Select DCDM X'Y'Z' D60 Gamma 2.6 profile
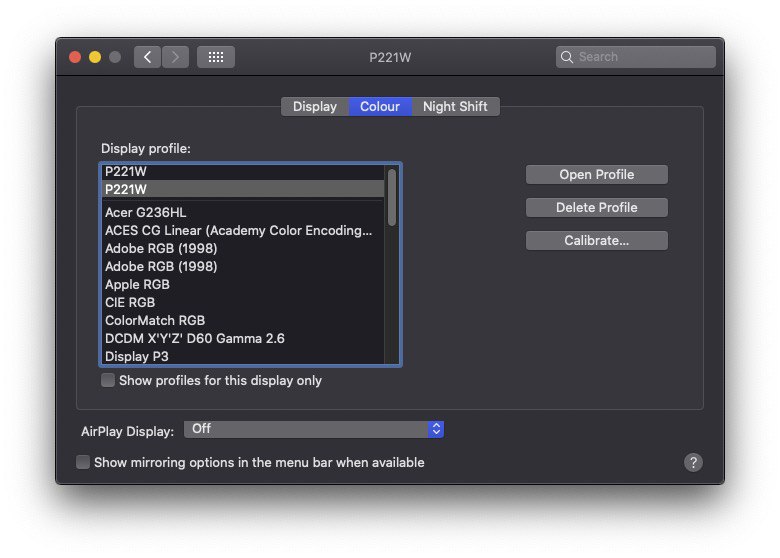This screenshot has height=558, width=780. point(243,338)
